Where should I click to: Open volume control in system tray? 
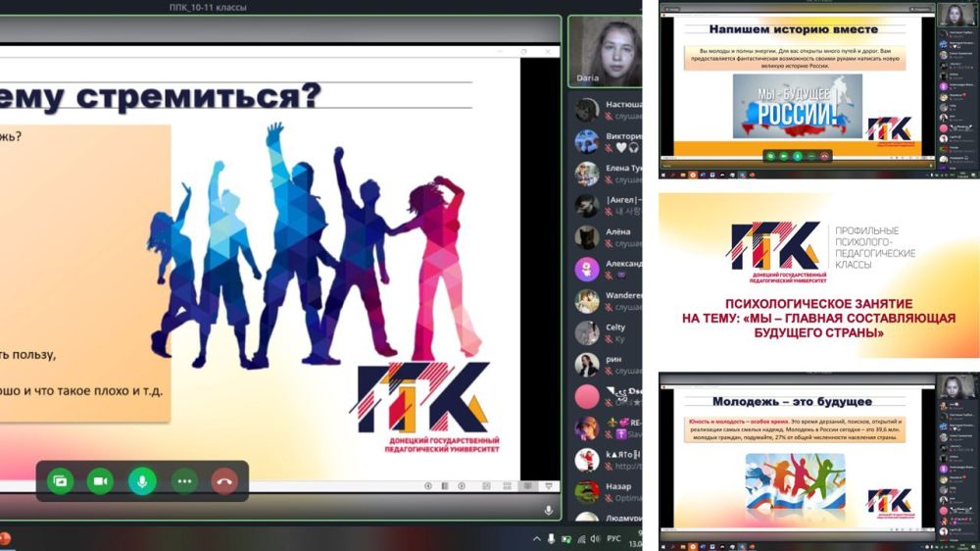tap(595, 538)
